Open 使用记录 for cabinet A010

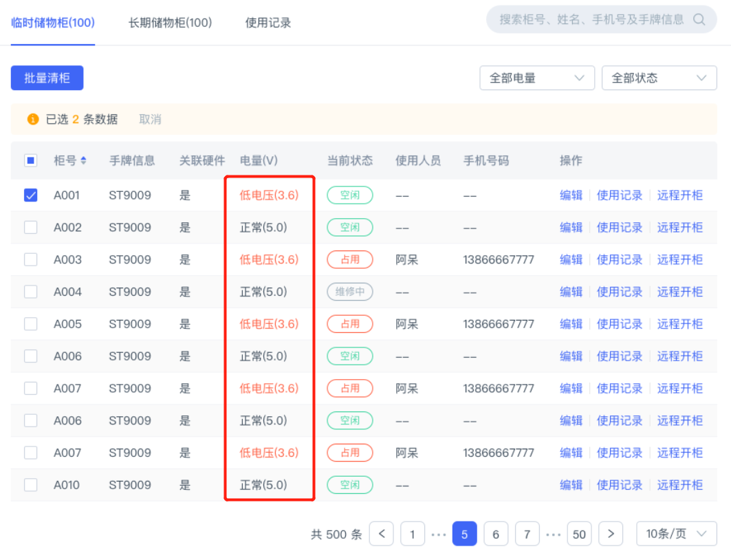tap(620, 485)
